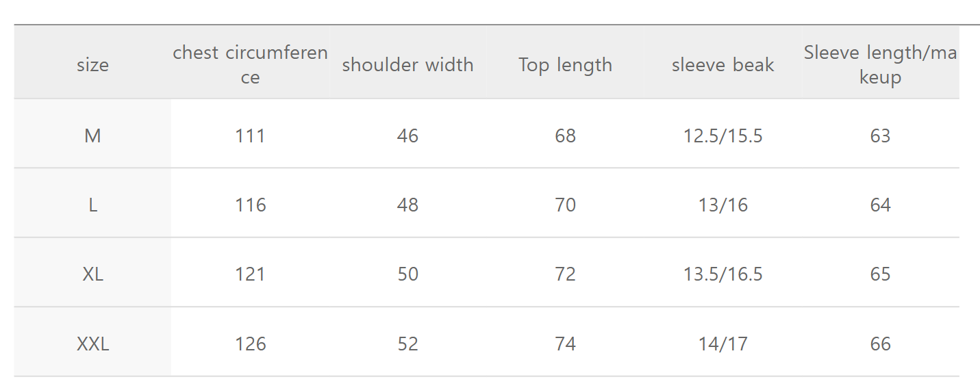Select sleeve length value 65
Viewport: 980px width, 386px height.
point(880,274)
